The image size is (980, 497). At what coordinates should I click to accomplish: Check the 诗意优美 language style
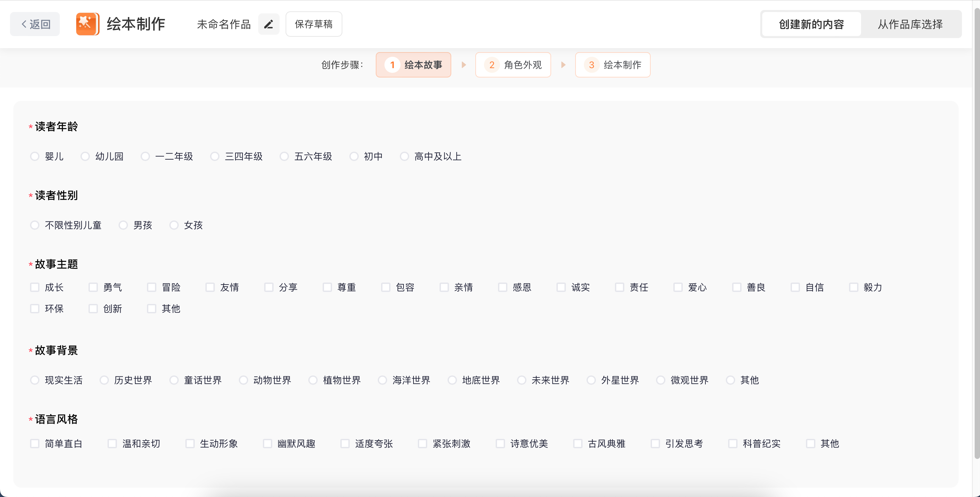(500, 444)
